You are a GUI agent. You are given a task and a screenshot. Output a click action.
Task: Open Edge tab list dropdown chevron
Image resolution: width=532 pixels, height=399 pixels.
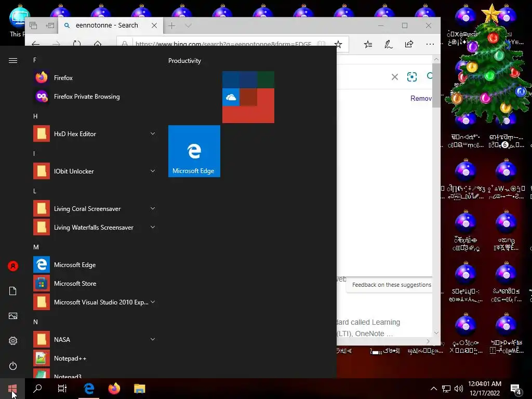(188, 25)
